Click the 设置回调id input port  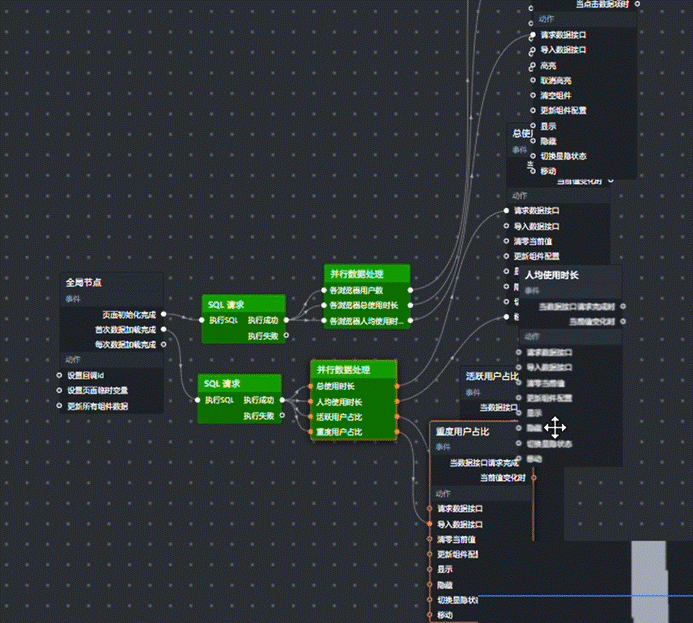(59, 375)
